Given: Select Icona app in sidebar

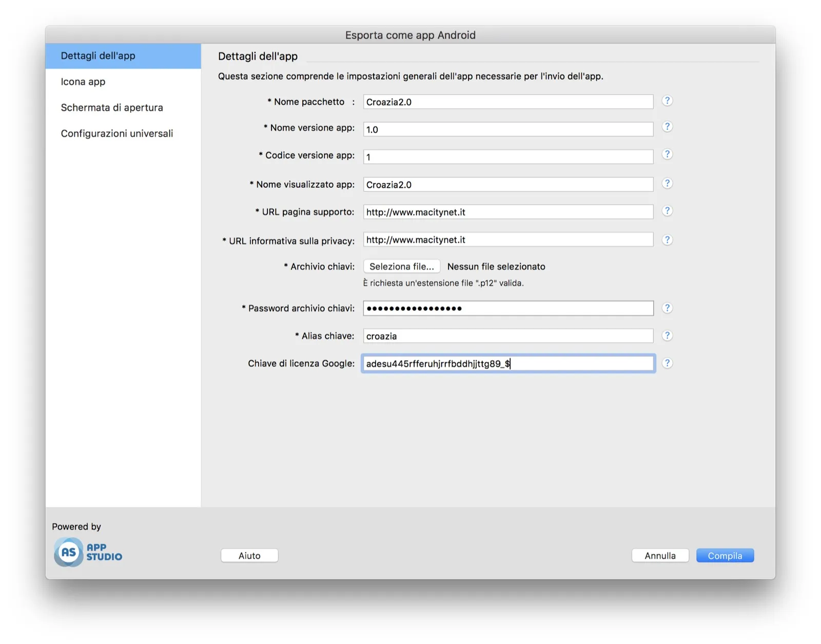Looking at the screenshot, I should tap(83, 82).
